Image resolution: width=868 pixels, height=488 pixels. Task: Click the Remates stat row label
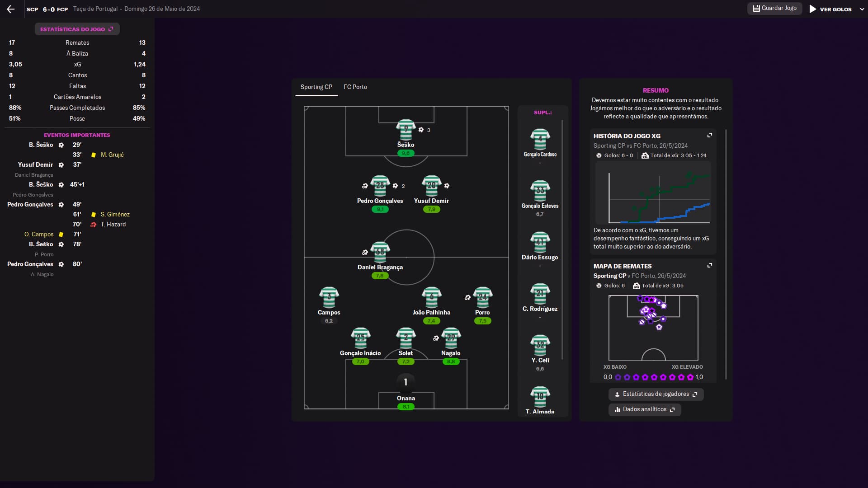(77, 42)
